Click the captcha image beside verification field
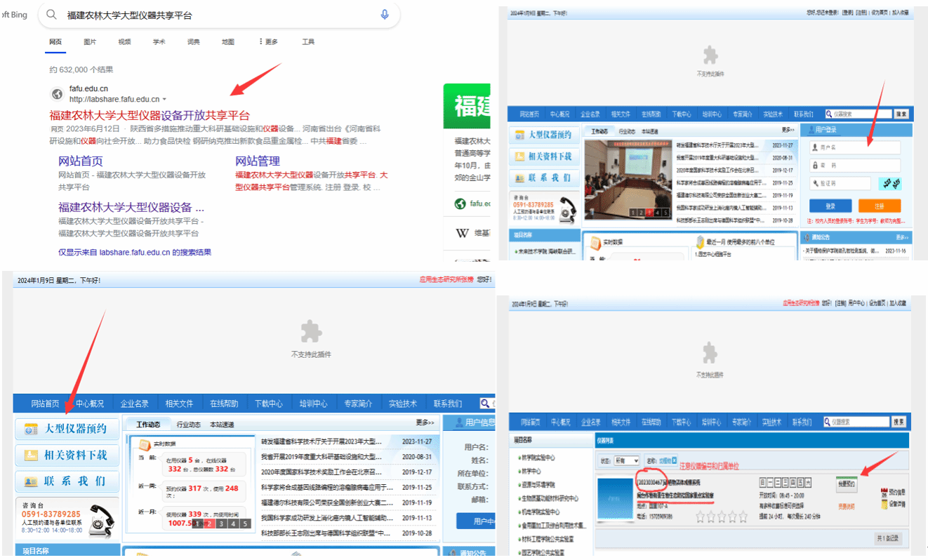The height and width of the screenshot is (560, 928). point(889,183)
